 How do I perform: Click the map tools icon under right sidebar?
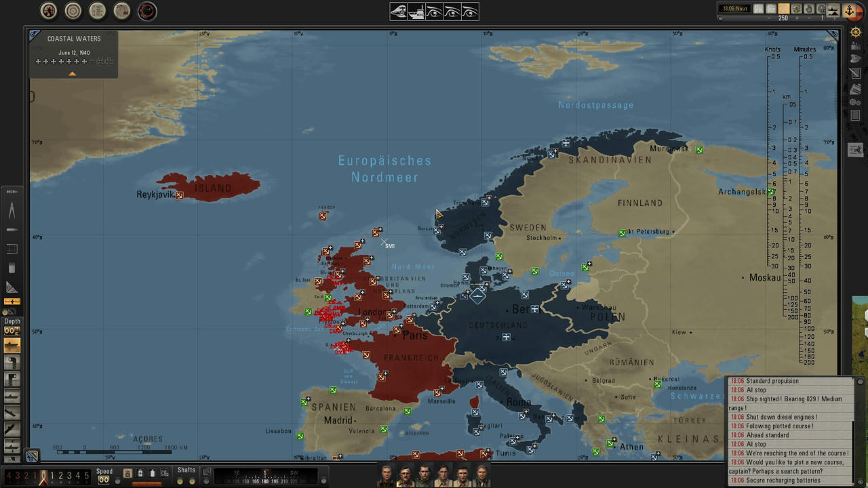pyautogui.click(x=856, y=150)
